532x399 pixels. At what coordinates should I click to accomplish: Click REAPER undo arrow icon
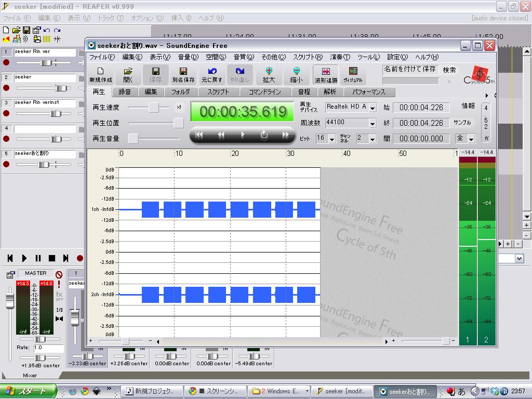[46, 30]
